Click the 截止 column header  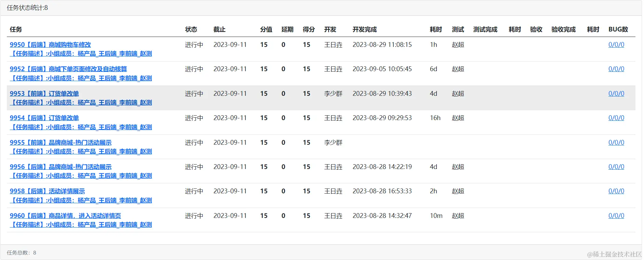click(219, 29)
